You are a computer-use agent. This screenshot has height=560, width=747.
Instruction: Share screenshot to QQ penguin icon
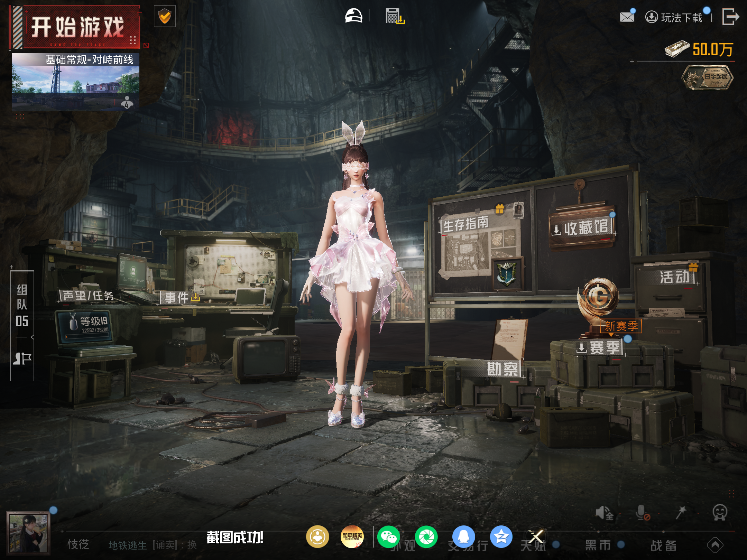[463, 536]
